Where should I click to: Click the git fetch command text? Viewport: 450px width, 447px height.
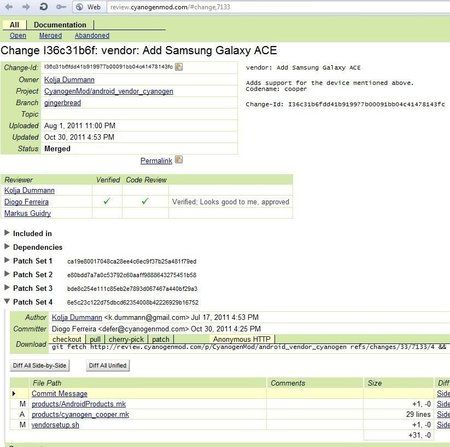pos(249,347)
